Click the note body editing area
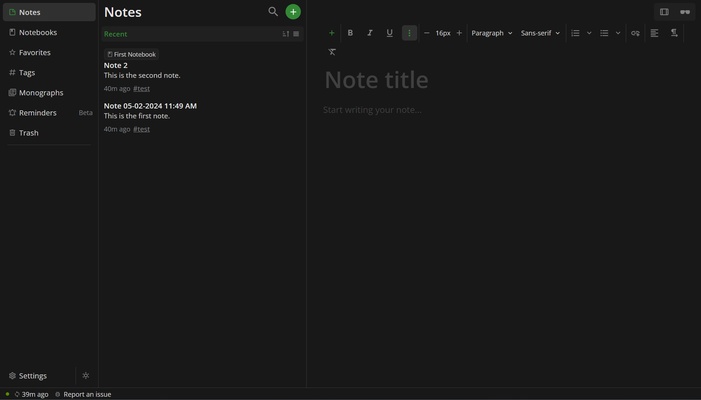 click(x=503, y=110)
